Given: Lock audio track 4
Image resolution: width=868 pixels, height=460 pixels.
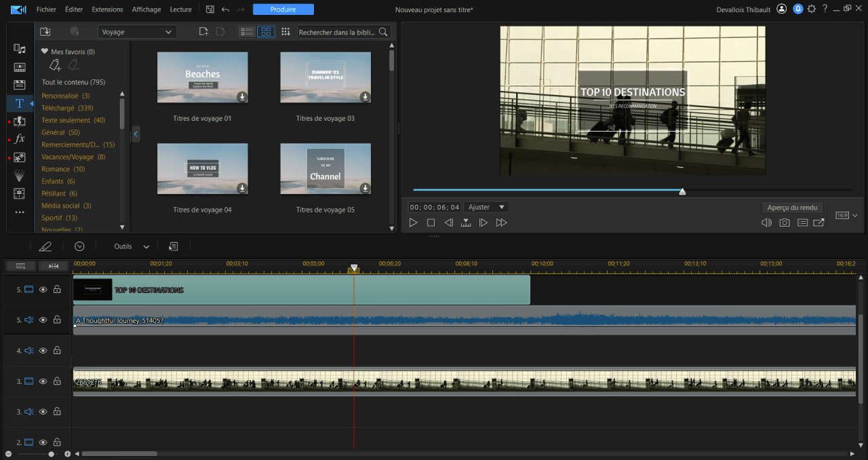Looking at the screenshot, I should [57, 351].
